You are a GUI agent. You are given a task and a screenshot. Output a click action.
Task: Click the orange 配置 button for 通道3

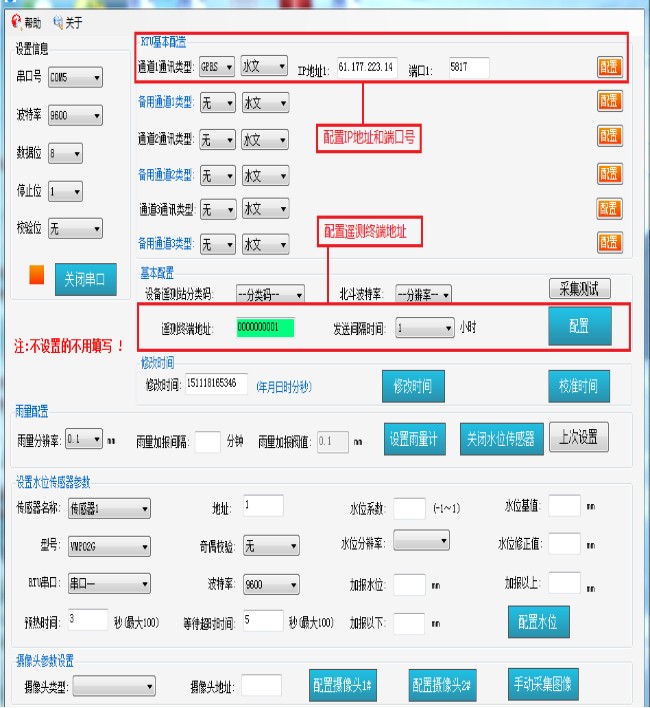(x=610, y=209)
